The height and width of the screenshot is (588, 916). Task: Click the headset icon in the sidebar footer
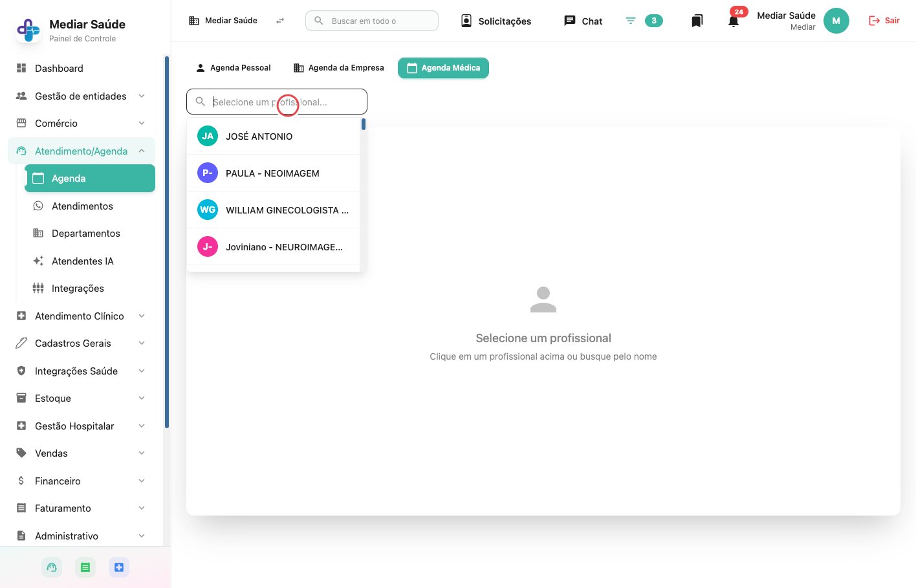coord(52,567)
